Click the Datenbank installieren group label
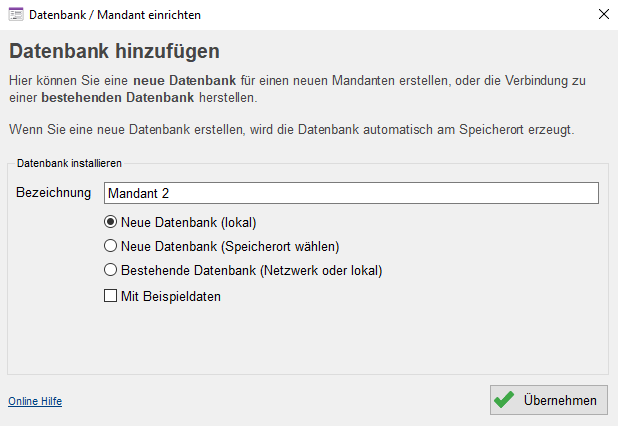This screenshot has width=618, height=426. click(x=69, y=163)
